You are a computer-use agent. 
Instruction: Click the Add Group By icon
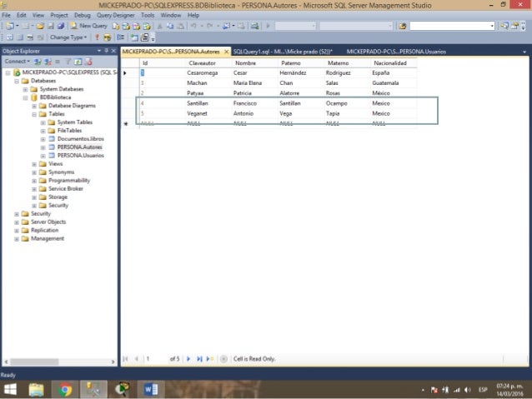(x=120, y=37)
